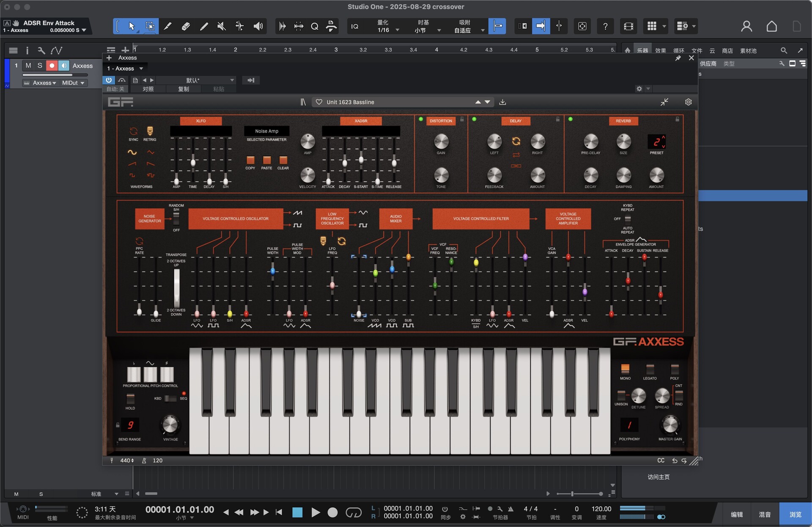Select the Eraser tool
This screenshot has height=527, width=812.
point(186,26)
